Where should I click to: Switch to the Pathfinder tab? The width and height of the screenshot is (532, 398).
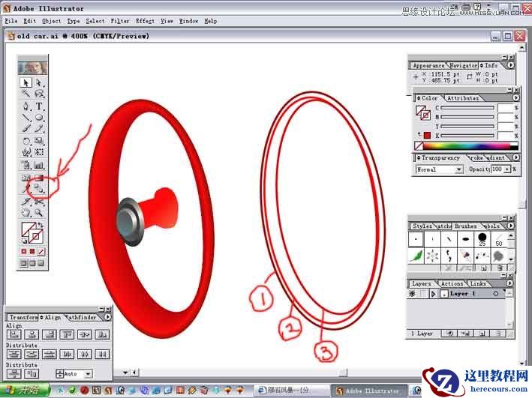83,317
